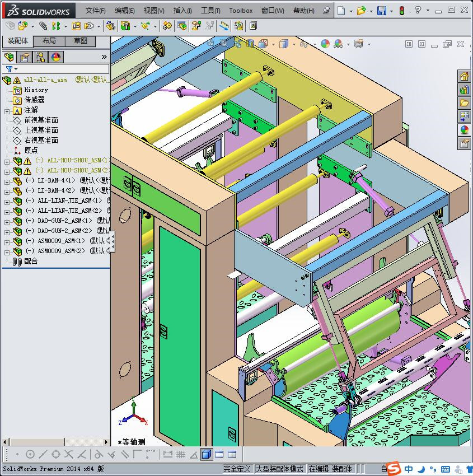
Task: Click the Help question mark button
Action: pos(418,10)
